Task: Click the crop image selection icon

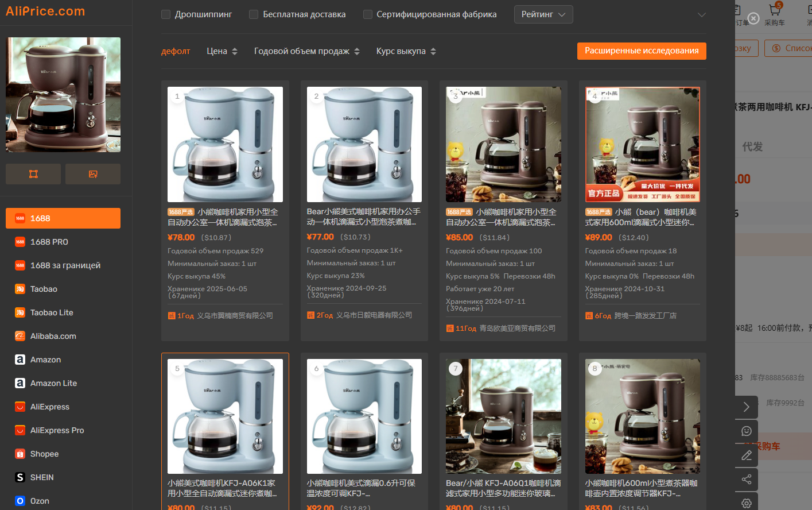Action: (33, 174)
